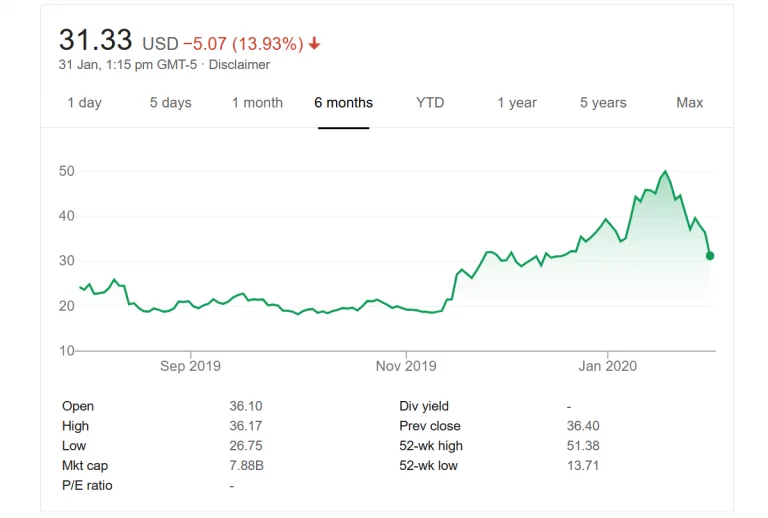
Task: Switch chart to YTD view
Action: pos(430,103)
